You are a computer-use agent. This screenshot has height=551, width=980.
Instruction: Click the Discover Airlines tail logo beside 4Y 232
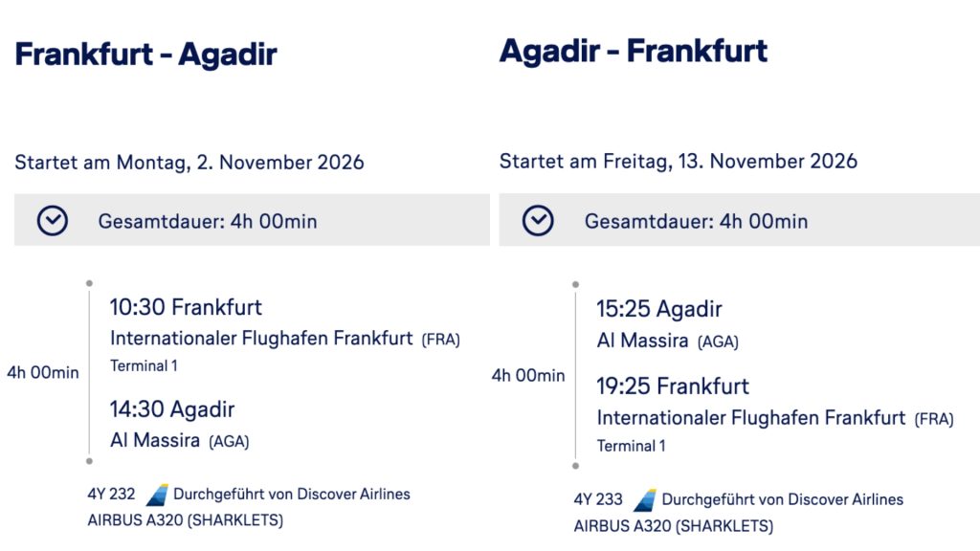(157, 495)
